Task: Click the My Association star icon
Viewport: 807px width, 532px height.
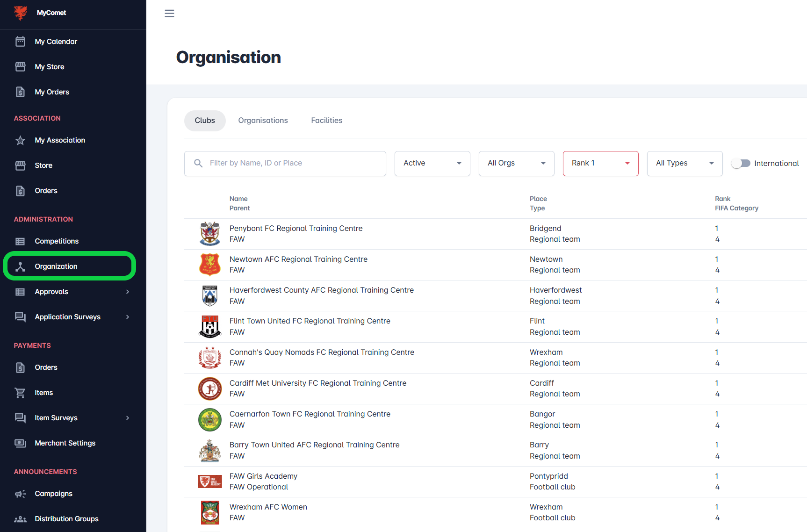Action: tap(21, 140)
